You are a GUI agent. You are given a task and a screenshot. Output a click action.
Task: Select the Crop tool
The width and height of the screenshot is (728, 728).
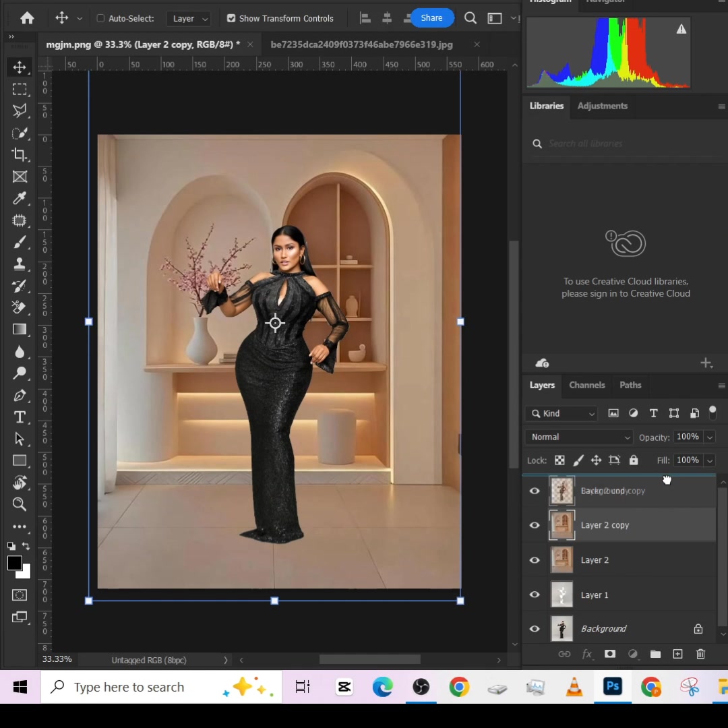(x=20, y=154)
